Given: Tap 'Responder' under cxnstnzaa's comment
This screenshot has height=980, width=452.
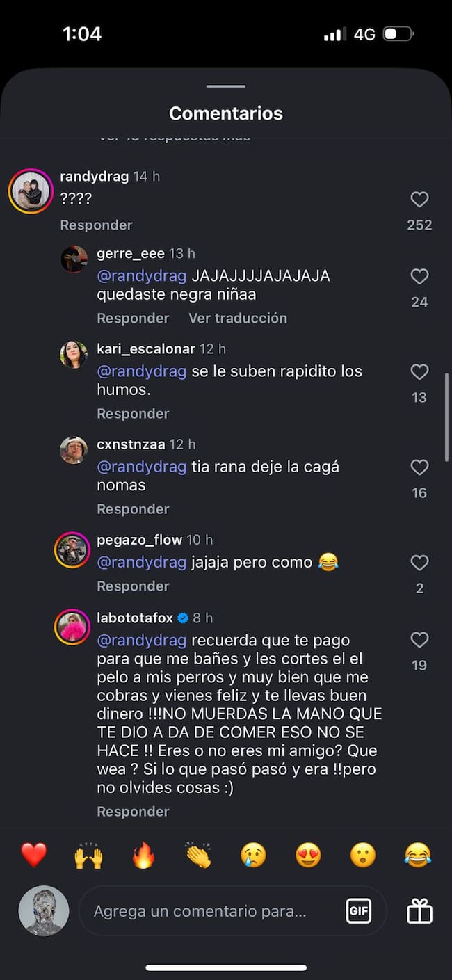Looking at the screenshot, I should coord(133,508).
